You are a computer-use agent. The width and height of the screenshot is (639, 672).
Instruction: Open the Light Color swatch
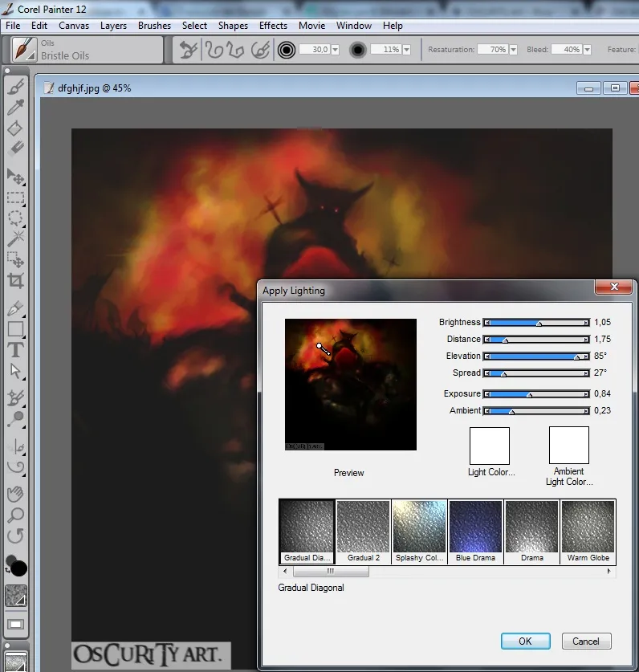tap(490, 446)
